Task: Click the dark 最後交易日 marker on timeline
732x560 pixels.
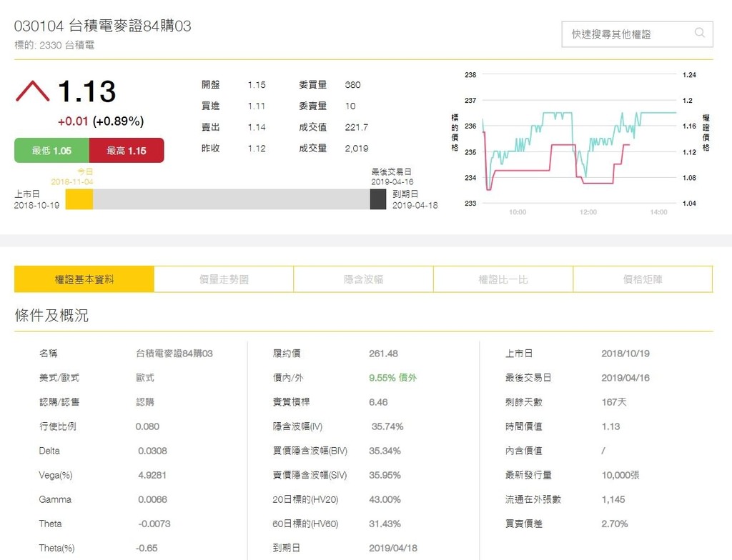Action: [377, 199]
